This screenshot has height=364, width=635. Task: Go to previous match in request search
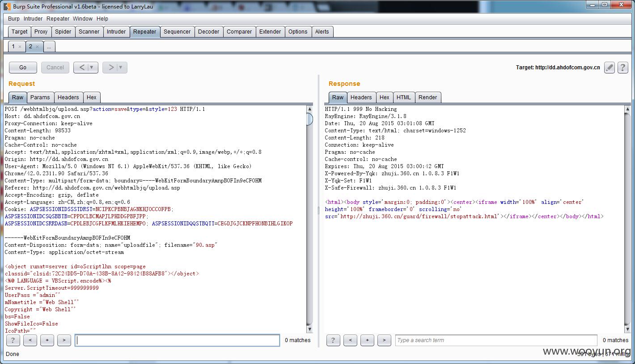pyautogui.click(x=30, y=340)
